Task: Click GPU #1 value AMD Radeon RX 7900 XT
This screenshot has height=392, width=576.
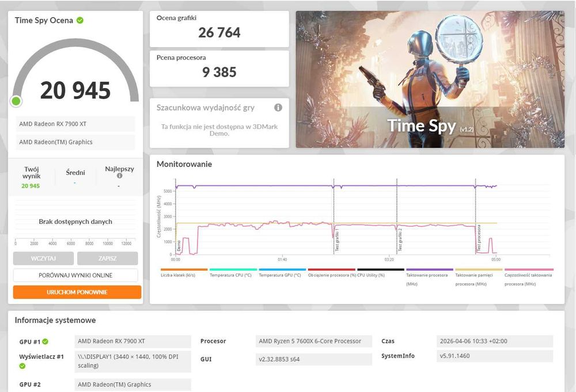Action: pos(132,341)
